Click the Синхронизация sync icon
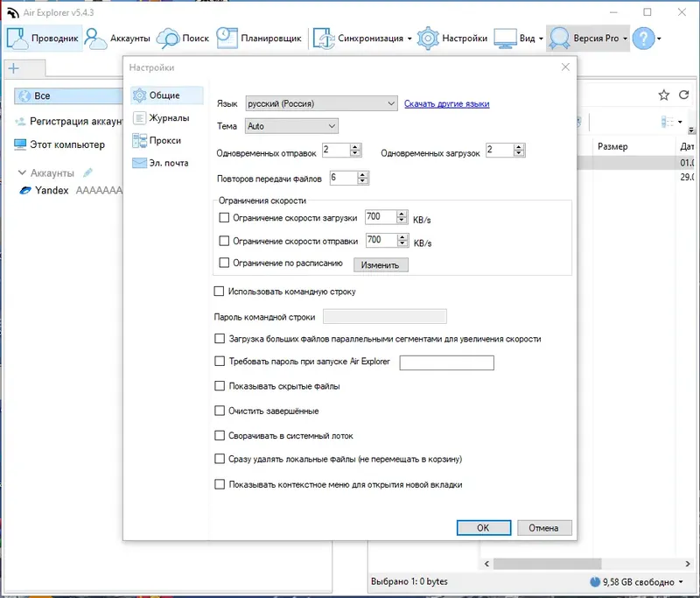The image size is (700, 598). click(x=324, y=39)
